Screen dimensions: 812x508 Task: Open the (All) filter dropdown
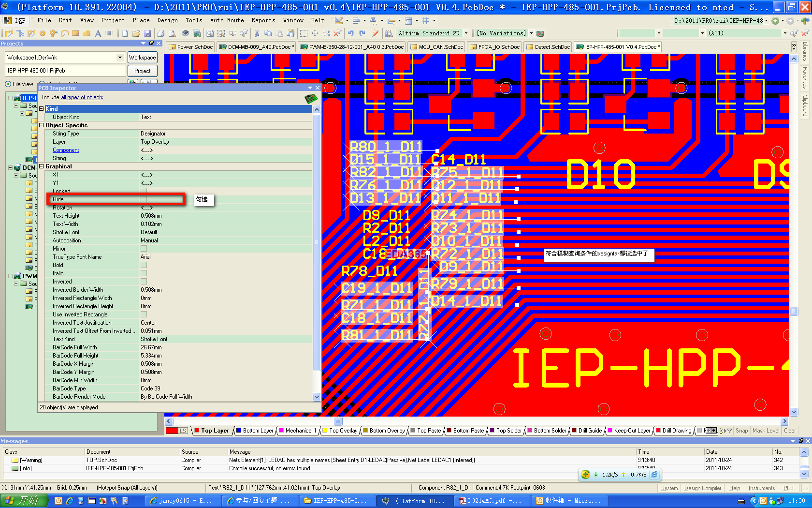pos(784,33)
